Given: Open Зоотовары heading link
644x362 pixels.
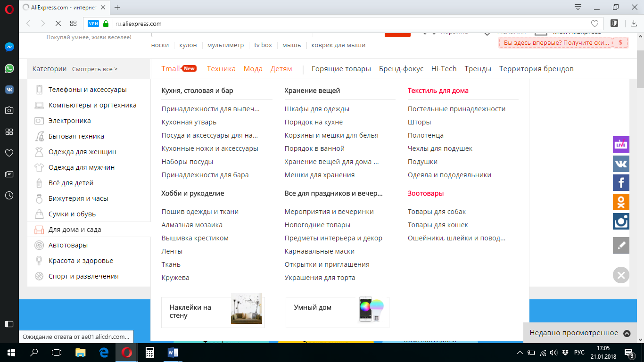Looking at the screenshot, I should 426,193.
